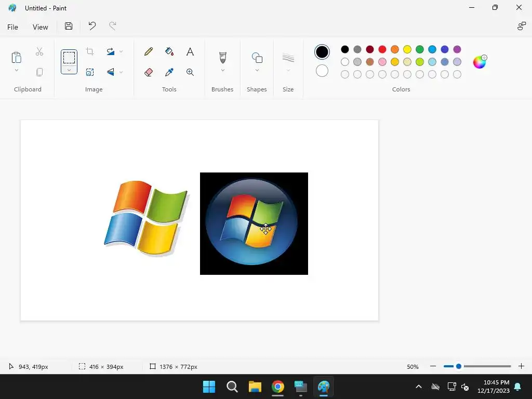Select Color 1 black foreground circle
This screenshot has height=399, width=532.
coord(322,52)
